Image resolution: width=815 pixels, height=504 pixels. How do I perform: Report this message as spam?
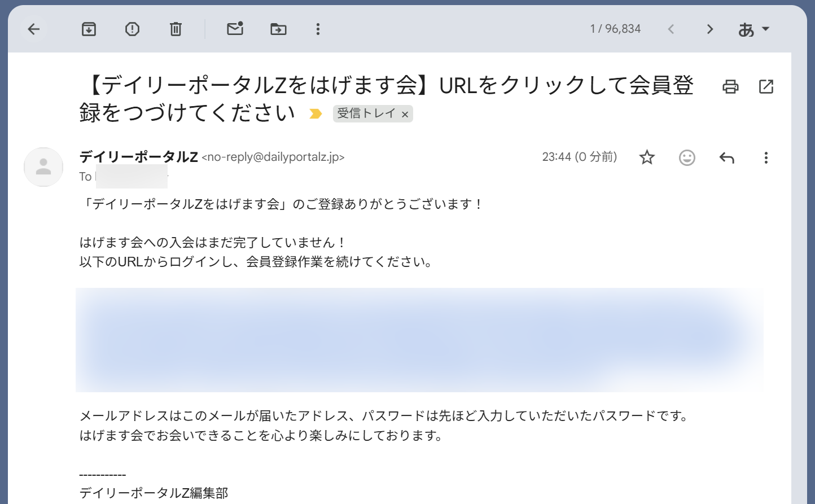pos(132,29)
